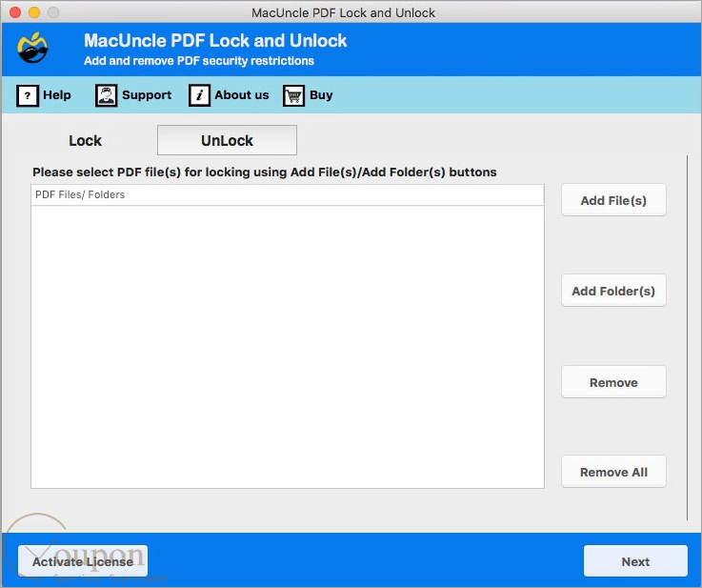Minimize window with the yellow button
This screenshot has height=588, width=702.
[x=34, y=12]
